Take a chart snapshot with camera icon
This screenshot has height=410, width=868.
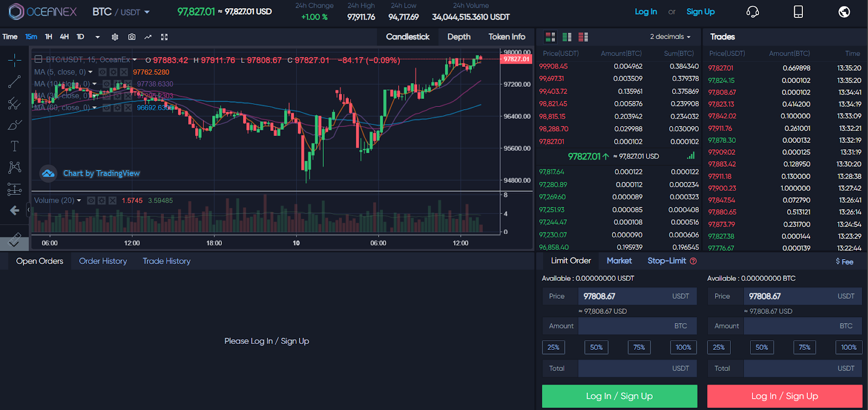point(132,37)
